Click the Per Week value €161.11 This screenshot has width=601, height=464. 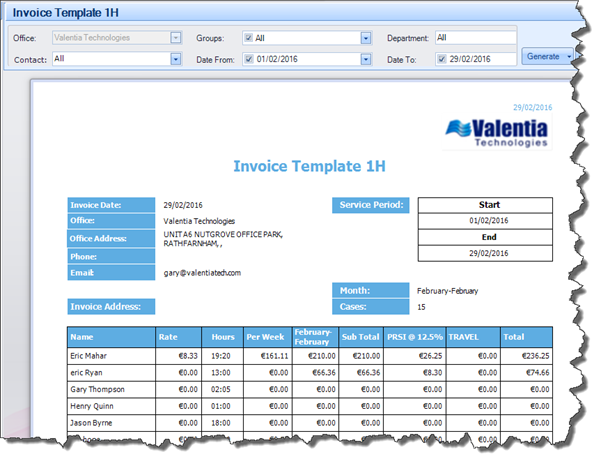[274, 356]
